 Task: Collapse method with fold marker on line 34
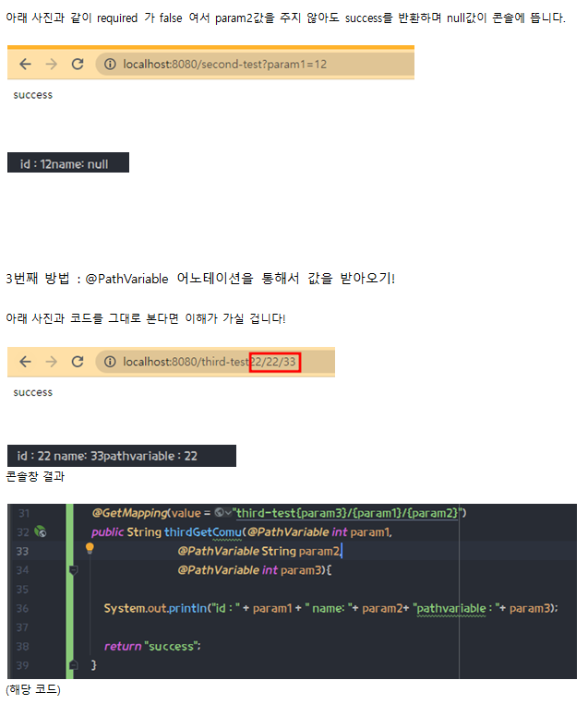[x=73, y=570]
